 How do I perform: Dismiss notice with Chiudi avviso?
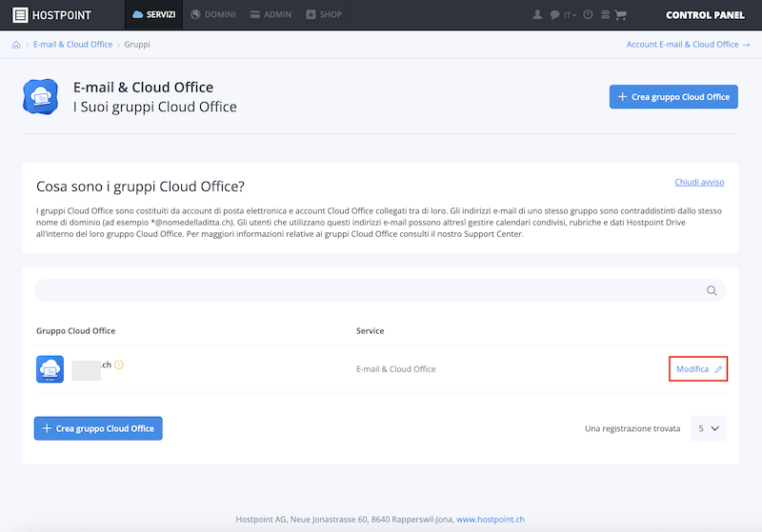(x=699, y=182)
